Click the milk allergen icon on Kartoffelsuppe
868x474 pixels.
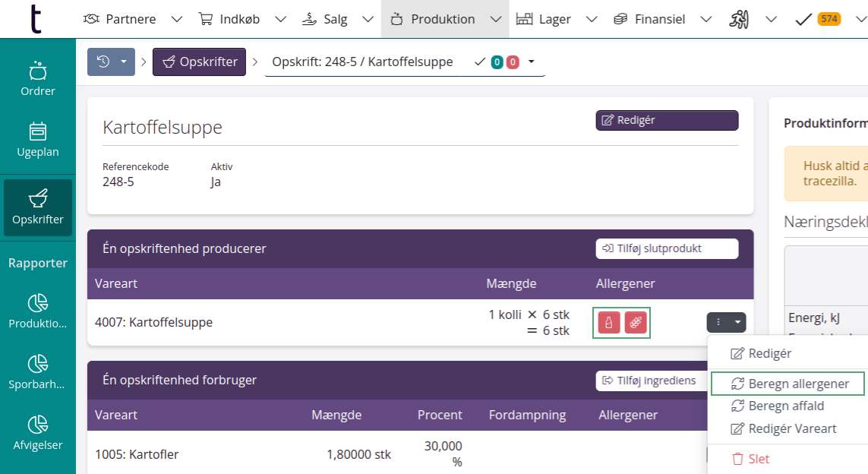click(608, 322)
